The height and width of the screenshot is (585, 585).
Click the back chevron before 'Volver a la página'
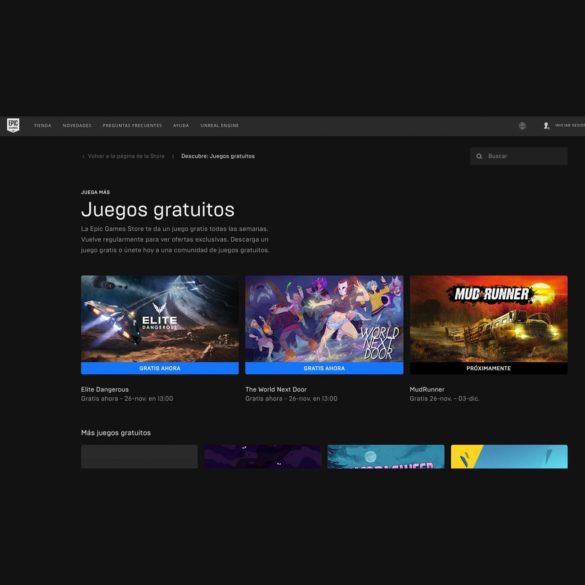pos(83,156)
